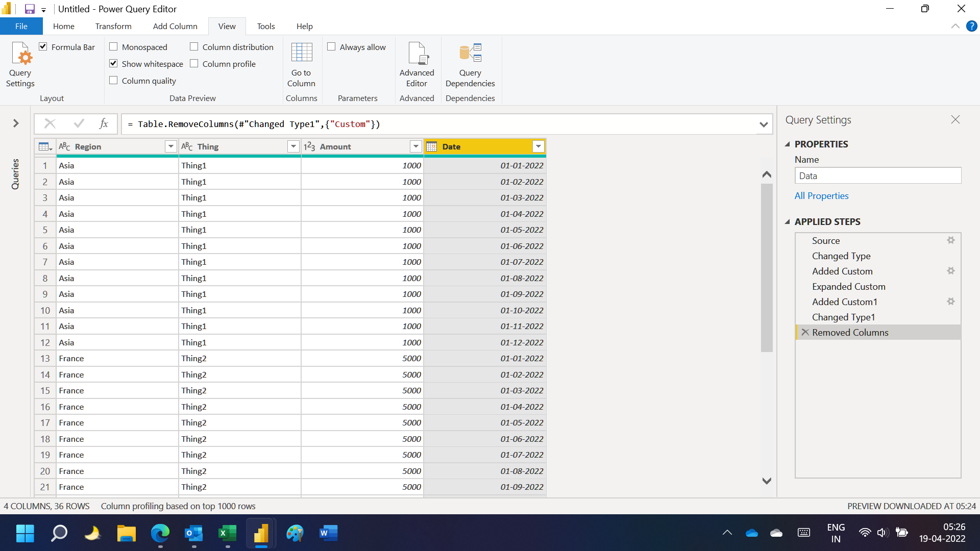Click the Region column ABC type icon
The height and width of the screenshot is (551, 980).
pyautogui.click(x=64, y=147)
